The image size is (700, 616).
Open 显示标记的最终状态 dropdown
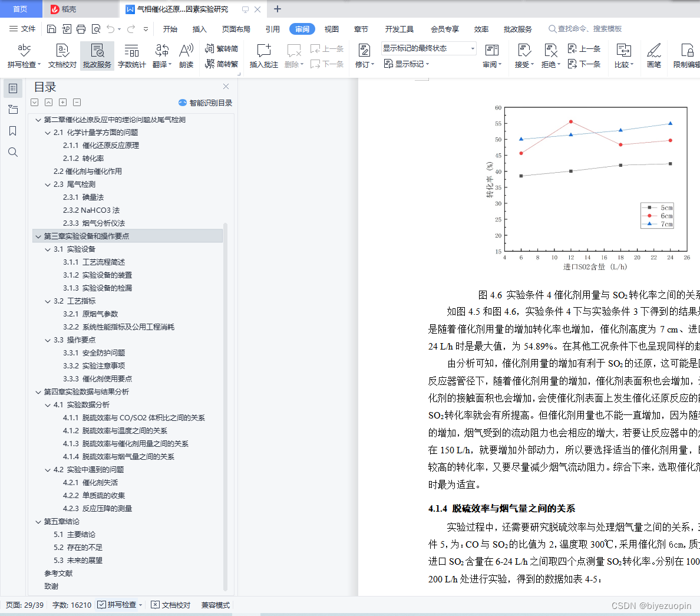pyautogui.click(x=428, y=48)
